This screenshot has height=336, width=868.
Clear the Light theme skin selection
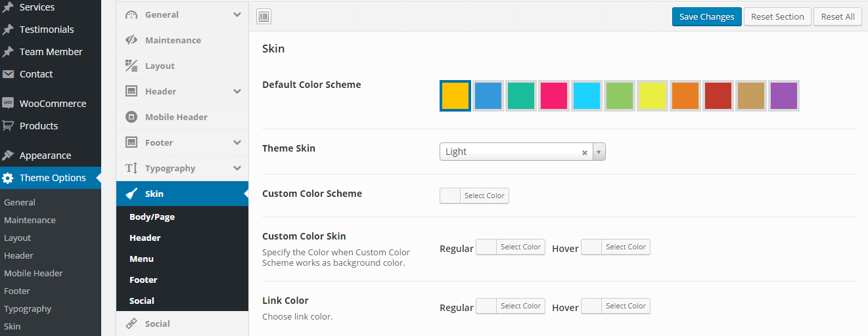(x=584, y=152)
